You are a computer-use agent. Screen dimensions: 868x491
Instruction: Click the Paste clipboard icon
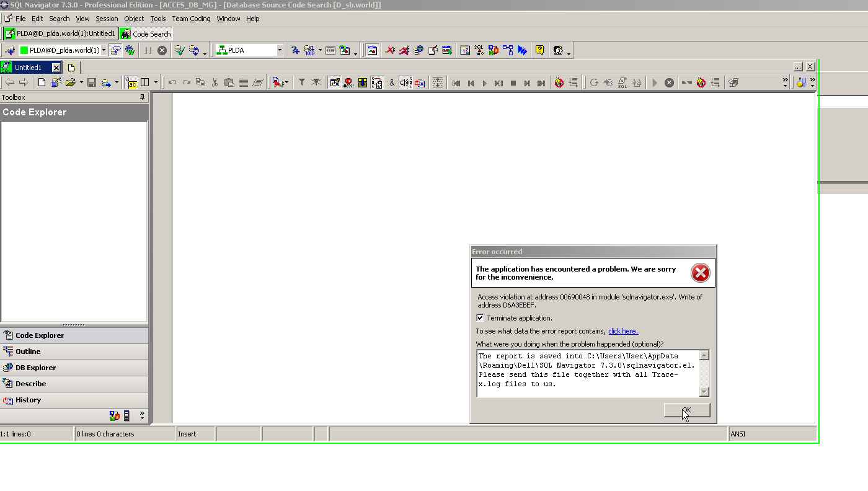(229, 82)
